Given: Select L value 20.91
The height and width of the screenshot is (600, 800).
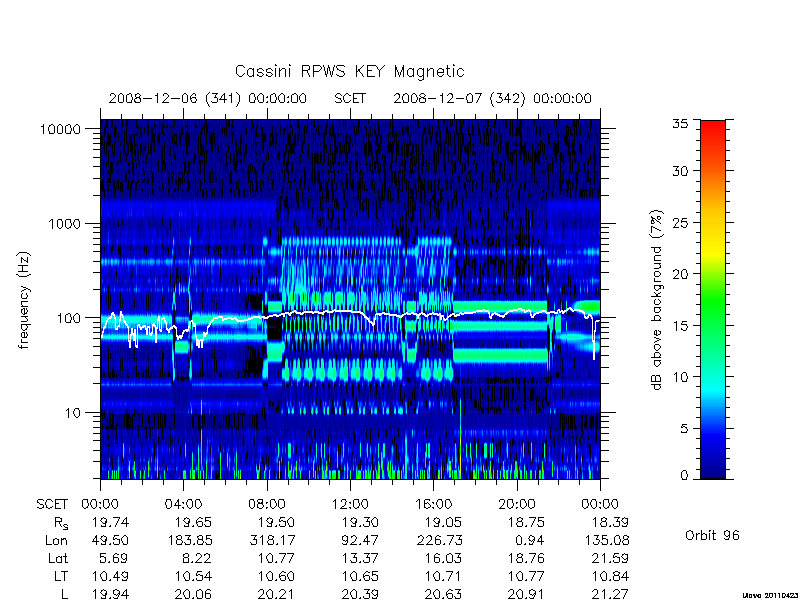Looking at the screenshot, I should coord(526,594).
